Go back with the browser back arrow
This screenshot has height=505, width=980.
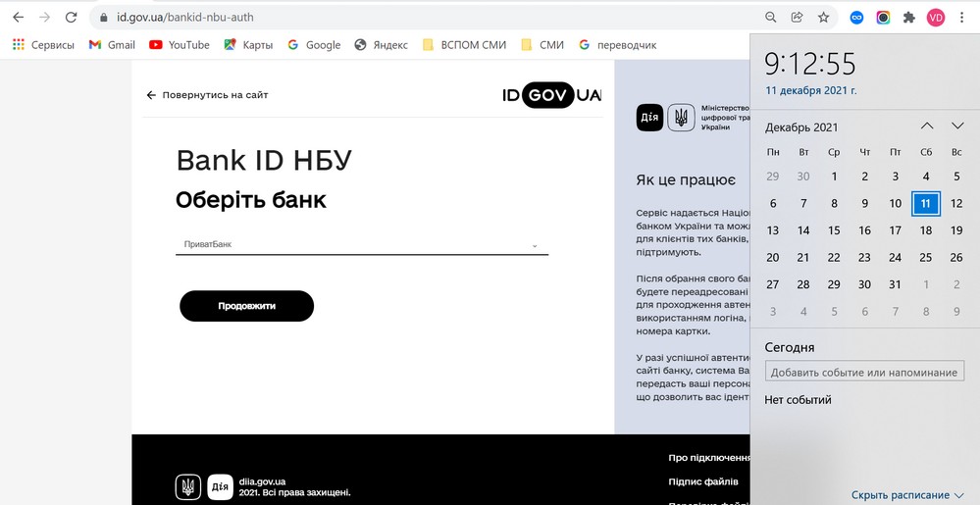[18, 18]
